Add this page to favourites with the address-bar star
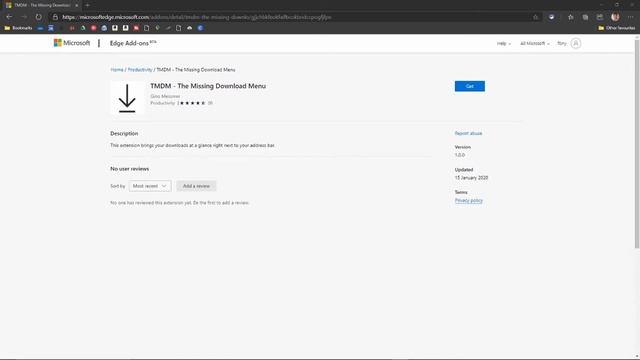The image size is (640, 360). click(536, 17)
